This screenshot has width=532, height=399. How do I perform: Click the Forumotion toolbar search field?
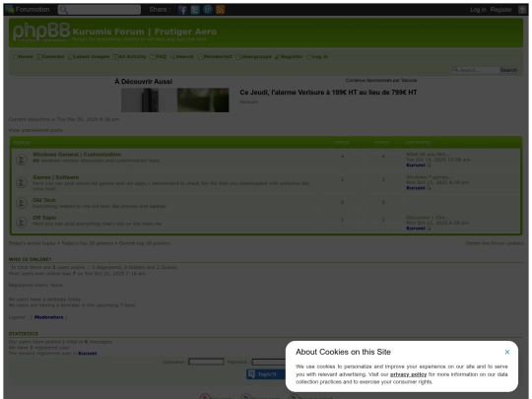click(100, 10)
